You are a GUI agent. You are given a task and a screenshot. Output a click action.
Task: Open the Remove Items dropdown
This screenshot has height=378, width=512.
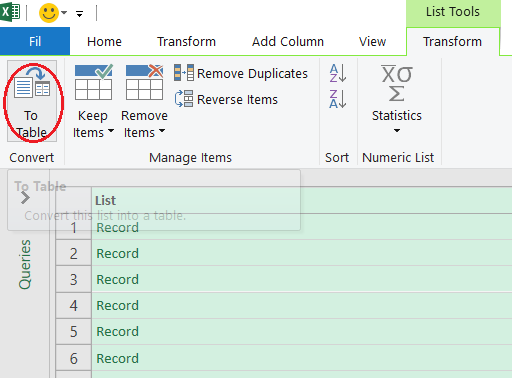point(144,101)
